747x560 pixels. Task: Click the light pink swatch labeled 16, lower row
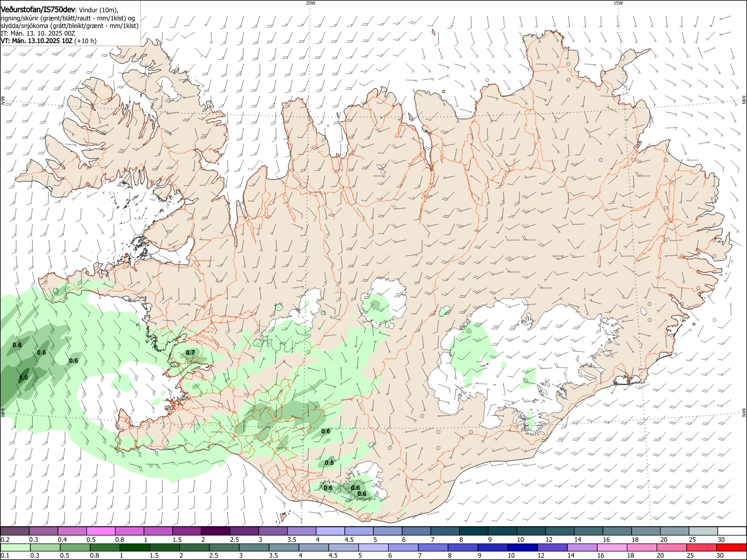612,548
